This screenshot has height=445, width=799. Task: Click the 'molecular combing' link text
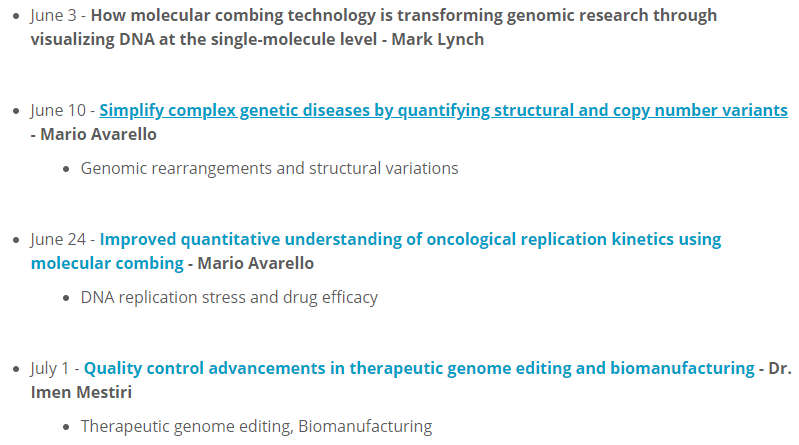107,263
